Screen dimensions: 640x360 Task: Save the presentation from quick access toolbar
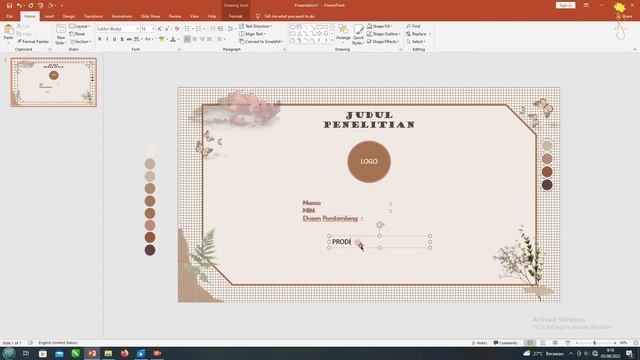pyautogui.click(x=9, y=5)
